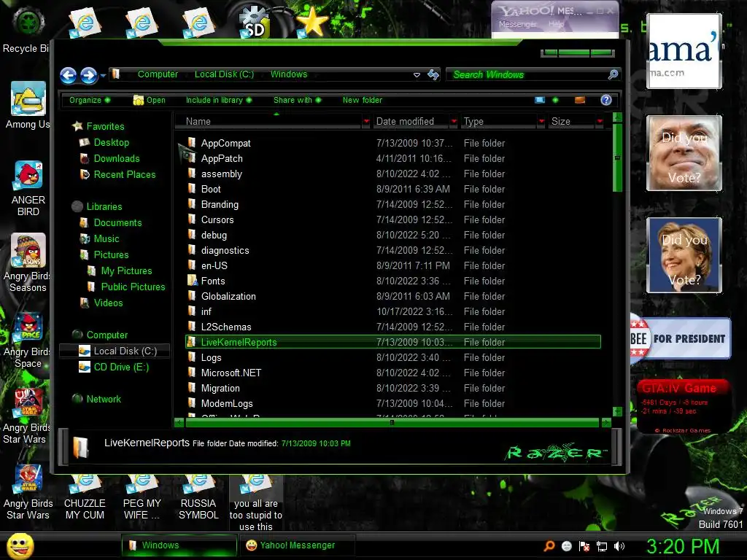The width and height of the screenshot is (747, 560).
Task: Open Name column filter dropdown
Action: click(x=366, y=122)
